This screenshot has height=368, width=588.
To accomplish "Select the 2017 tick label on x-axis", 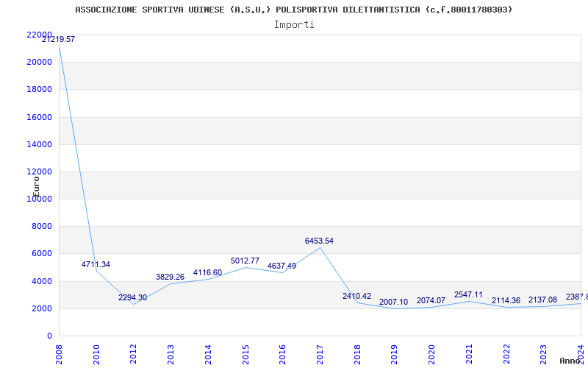I will pyautogui.click(x=320, y=355).
